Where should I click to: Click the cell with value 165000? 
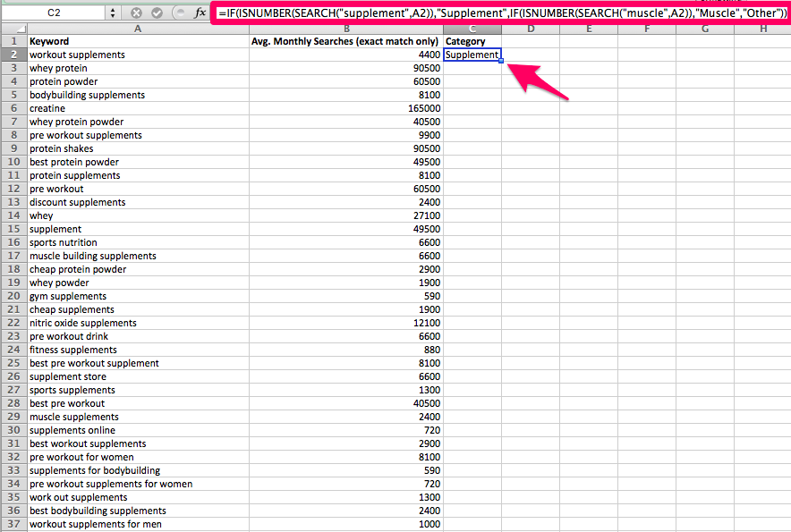coord(345,108)
